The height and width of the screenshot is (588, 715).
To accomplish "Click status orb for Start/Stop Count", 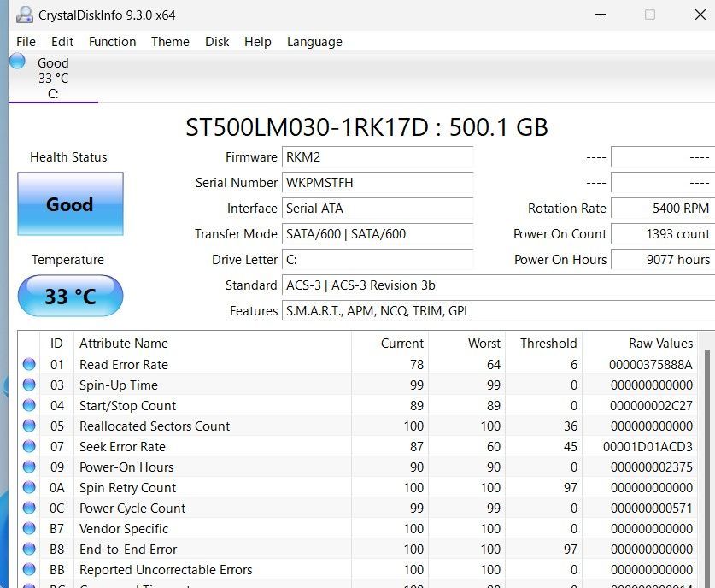I will coord(29,405).
